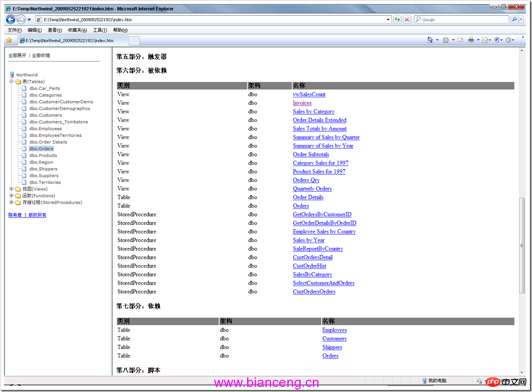Click the Home toolbar icon
Screen dimensions: 532x392
pos(430,40)
